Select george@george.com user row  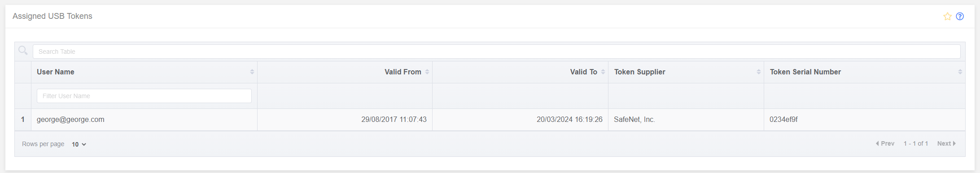pos(490,120)
